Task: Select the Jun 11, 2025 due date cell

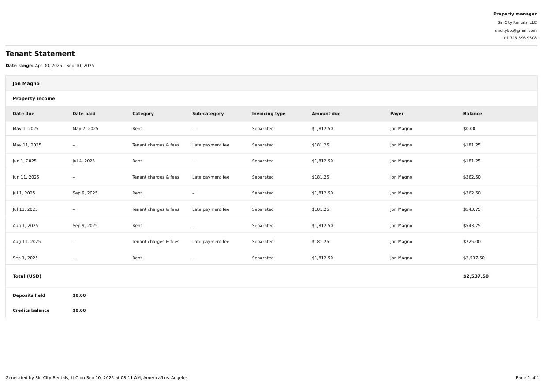Action: [x=26, y=177]
